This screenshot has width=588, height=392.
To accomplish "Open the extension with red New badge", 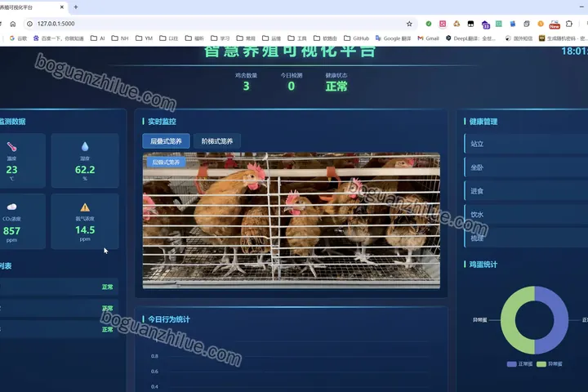I will click(555, 24).
